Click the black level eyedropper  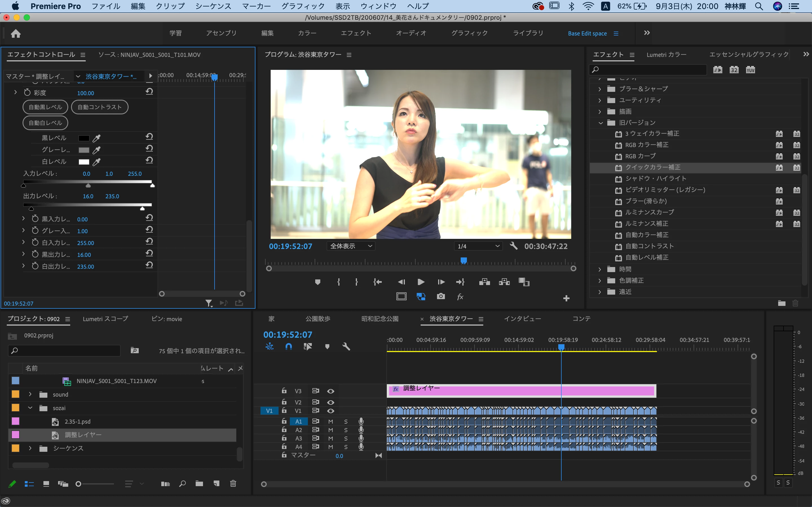coord(97,138)
